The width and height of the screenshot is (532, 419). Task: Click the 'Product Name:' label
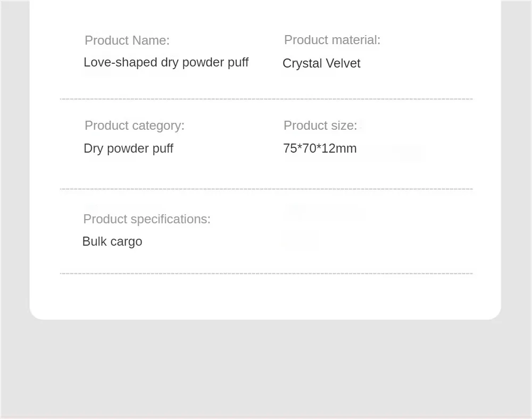point(127,40)
